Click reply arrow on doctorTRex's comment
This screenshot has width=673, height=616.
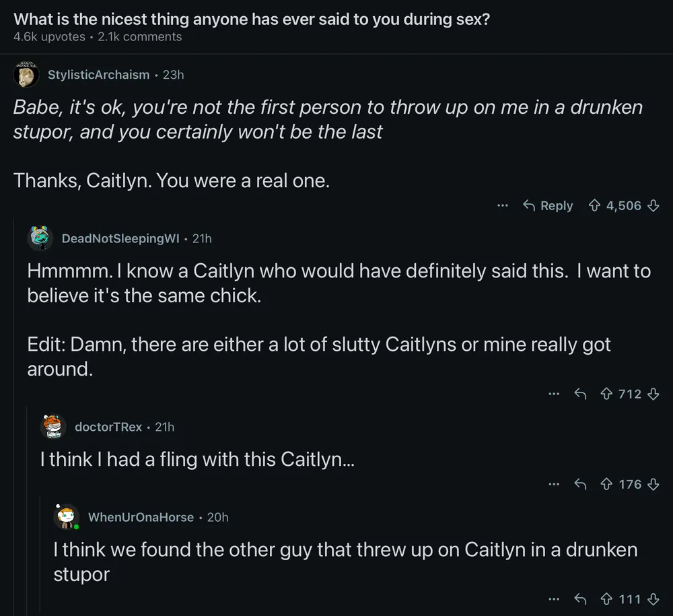(580, 484)
